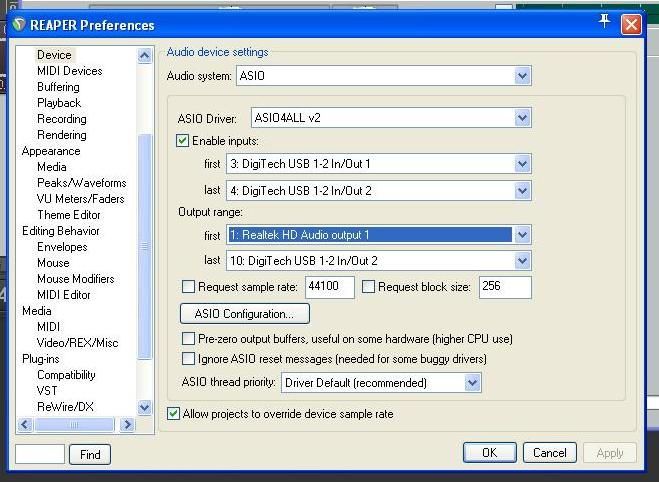Screen dimensions: 659x482
Task: Check Pre-zero output buffers option
Action: tap(188, 339)
